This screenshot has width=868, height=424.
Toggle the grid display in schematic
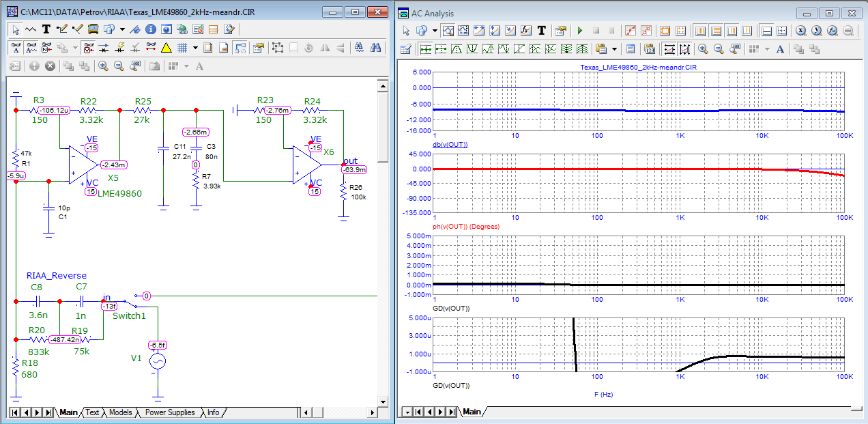[x=182, y=48]
